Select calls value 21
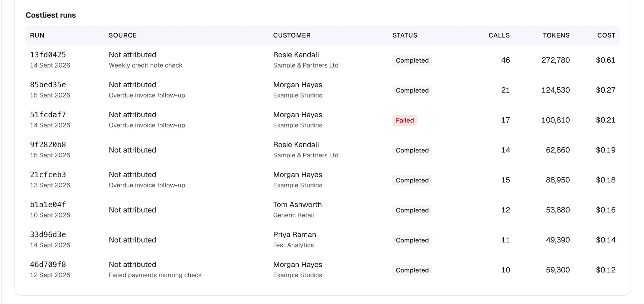 coord(506,90)
